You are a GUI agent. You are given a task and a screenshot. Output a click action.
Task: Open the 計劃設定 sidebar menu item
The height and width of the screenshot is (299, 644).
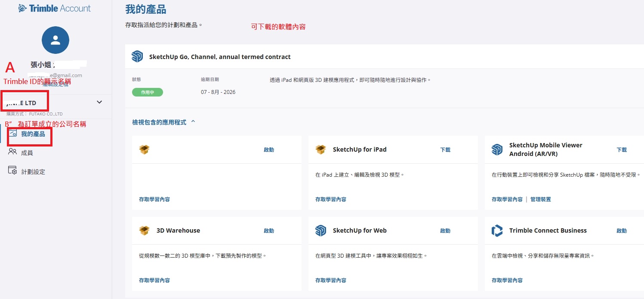click(33, 171)
